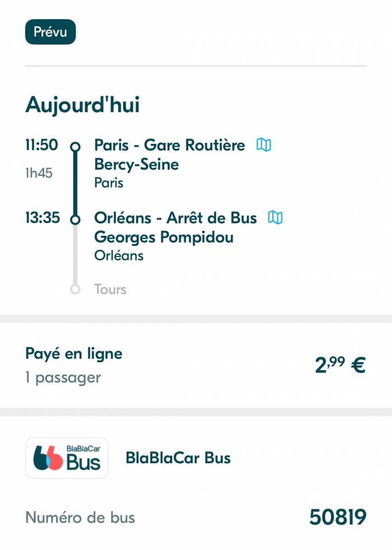Click the 13:35 arrival time

43,217
